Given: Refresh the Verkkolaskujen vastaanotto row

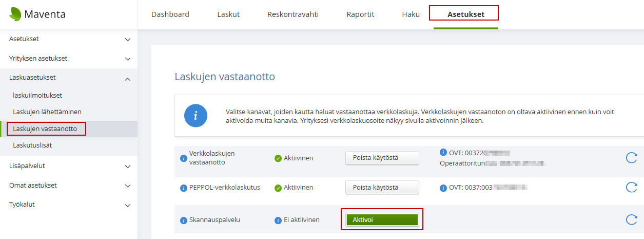Looking at the screenshot, I should coord(631,158).
